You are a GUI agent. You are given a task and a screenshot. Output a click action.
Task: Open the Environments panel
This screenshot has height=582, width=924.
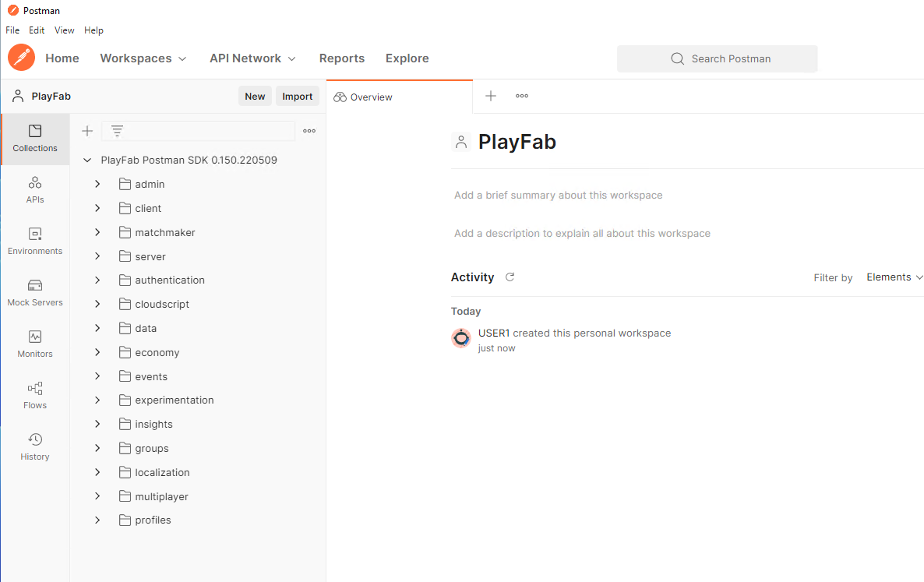tap(34, 241)
